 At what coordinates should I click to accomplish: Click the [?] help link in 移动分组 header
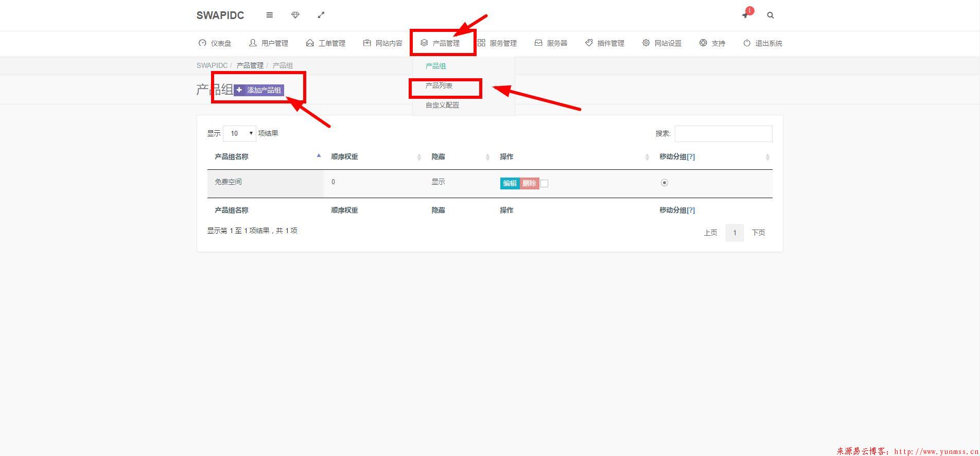click(691, 157)
